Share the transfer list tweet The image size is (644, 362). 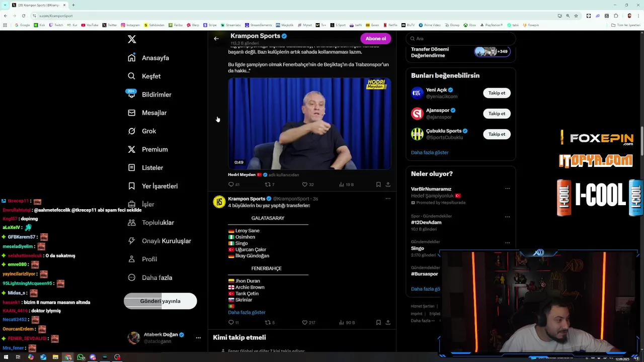click(x=388, y=322)
